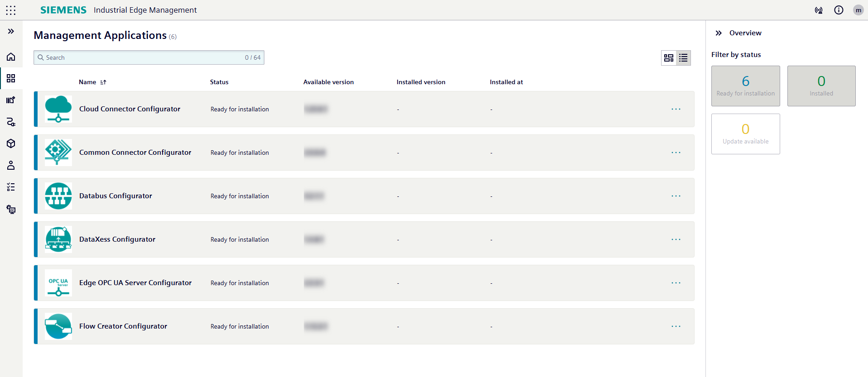Screen dimensions: 868x377
Task: Expand the left navigation sidebar
Action: click(11, 31)
